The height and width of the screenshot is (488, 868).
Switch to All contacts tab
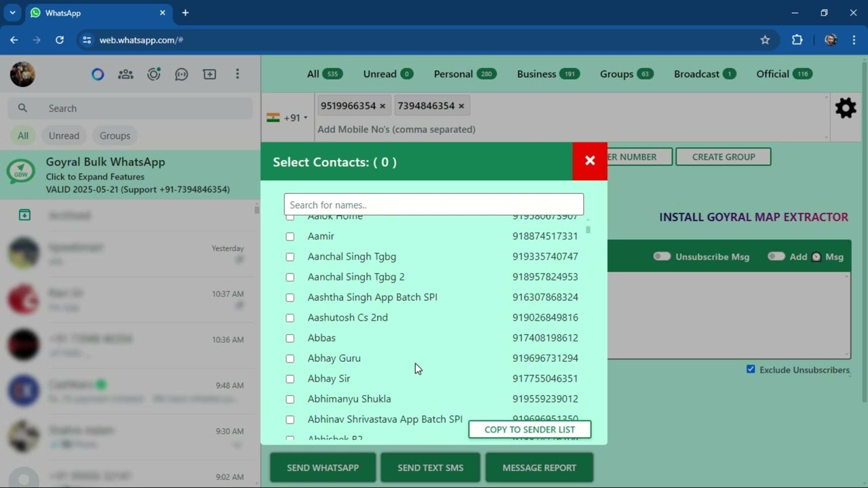coord(324,74)
